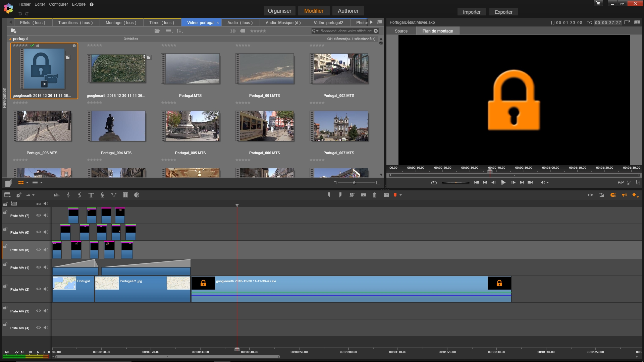Mute Piste A/V (2) track audio

pyautogui.click(x=46, y=289)
